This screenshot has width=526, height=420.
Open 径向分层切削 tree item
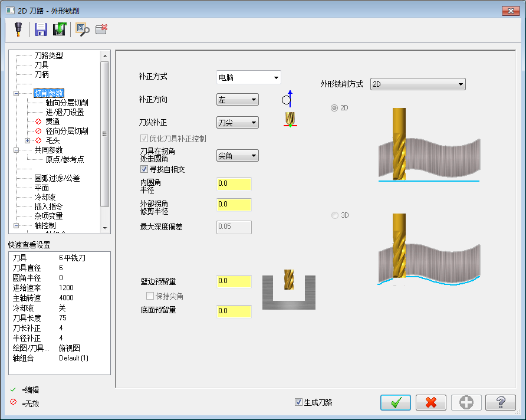click(x=67, y=131)
